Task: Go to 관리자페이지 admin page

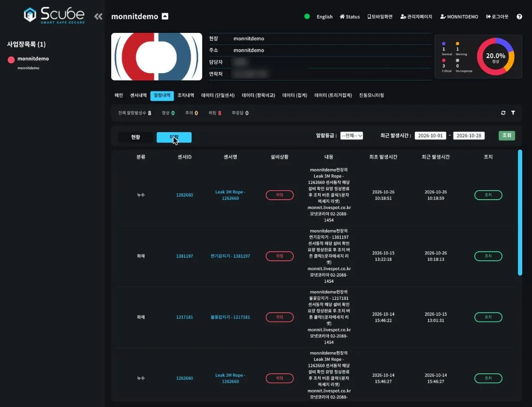Action: pyautogui.click(x=416, y=17)
